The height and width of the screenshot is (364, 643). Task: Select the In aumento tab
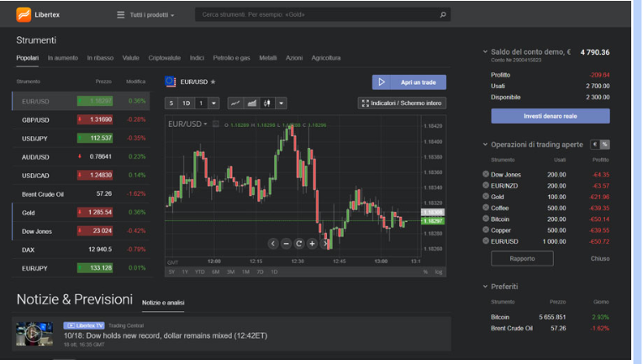[x=63, y=58]
